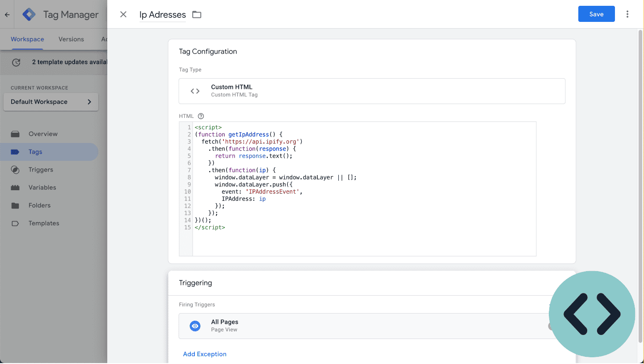This screenshot has height=364, width=644.
Task: Switch to the Workspace tab
Action: [x=27, y=39]
